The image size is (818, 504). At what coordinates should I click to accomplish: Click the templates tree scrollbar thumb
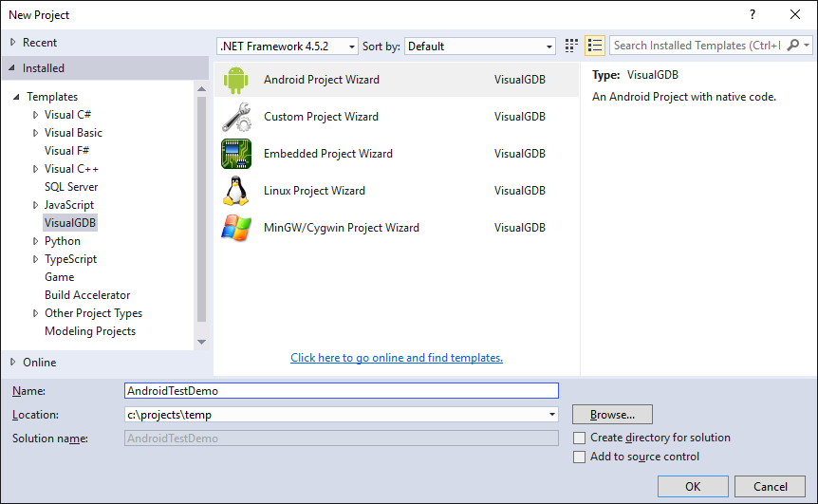pyautogui.click(x=201, y=209)
